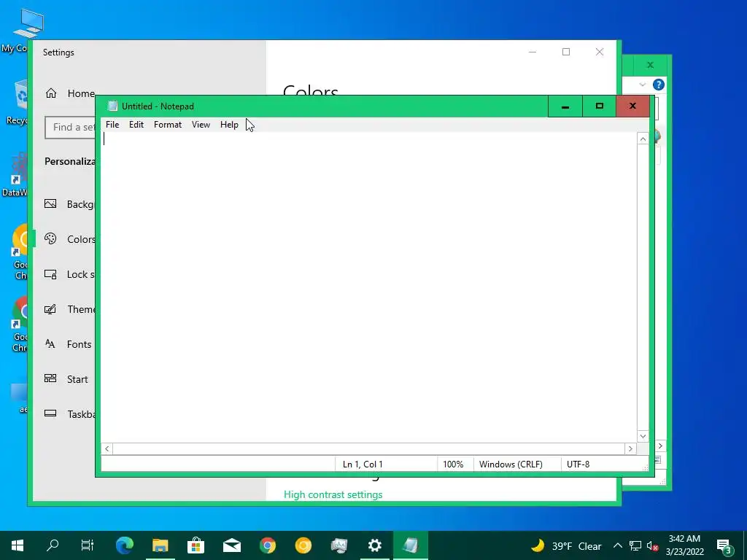Expand the chevron beside help icon
The width and height of the screenshot is (747, 560).
click(x=642, y=85)
